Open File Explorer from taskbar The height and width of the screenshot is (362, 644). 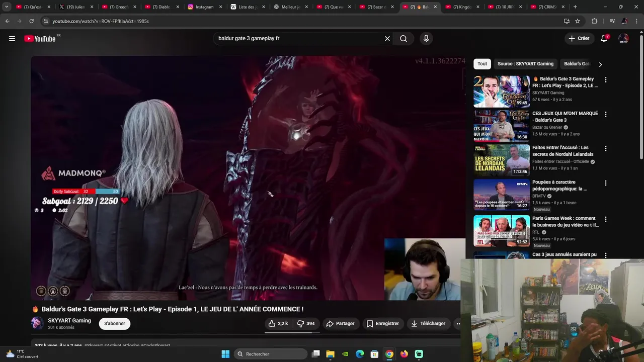[x=331, y=354]
